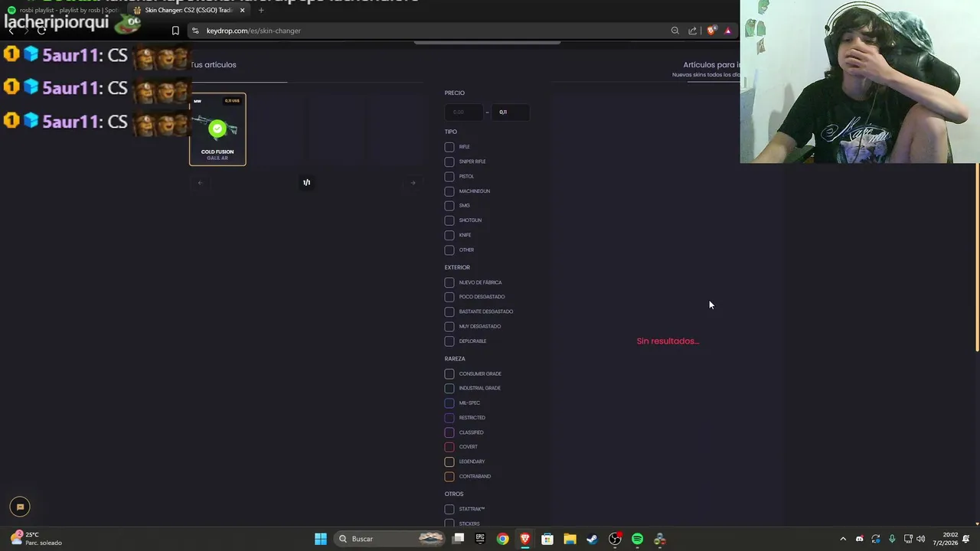The height and width of the screenshot is (551, 980).
Task: Switch to the Tus artículos tab
Action: tap(214, 65)
